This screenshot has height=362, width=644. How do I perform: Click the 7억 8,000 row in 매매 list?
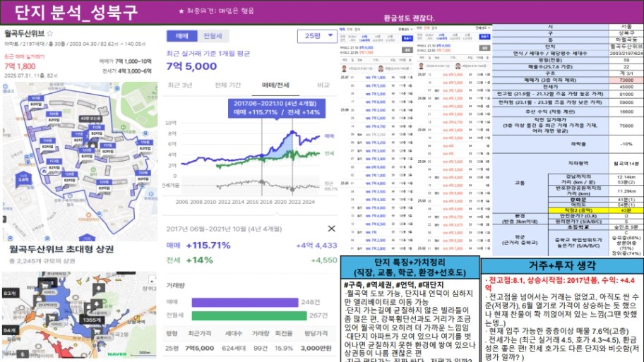tap(376, 102)
